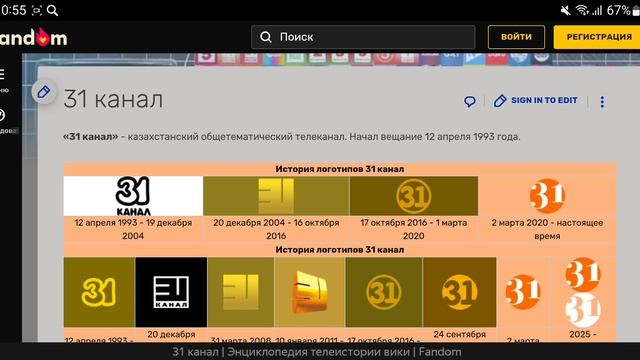Open the black-and-white КАНАЛ logo thumbnail
This screenshot has width=640, height=360.
[x=171, y=292]
